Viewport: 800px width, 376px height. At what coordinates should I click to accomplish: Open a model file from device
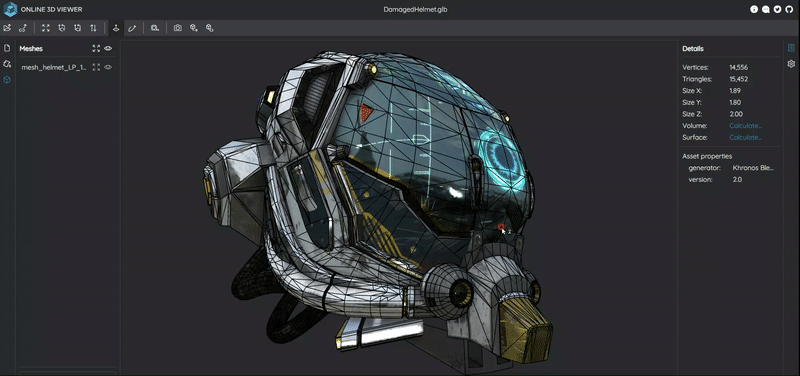(x=7, y=28)
